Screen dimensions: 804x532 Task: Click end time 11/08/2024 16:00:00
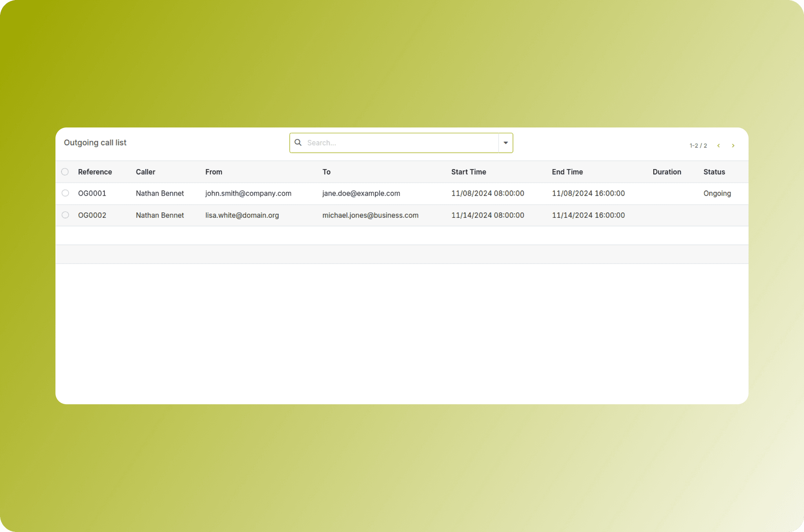(588, 193)
